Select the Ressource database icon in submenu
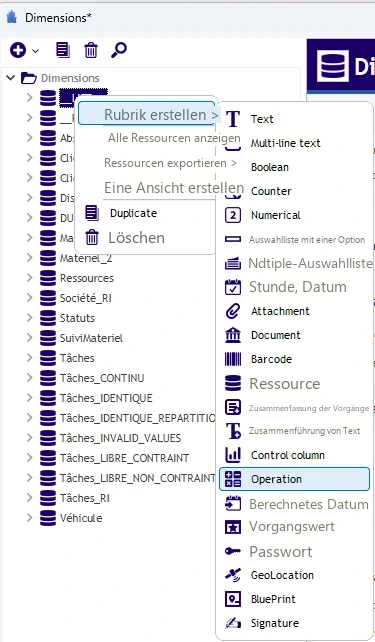The image size is (375, 642). click(x=233, y=384)
